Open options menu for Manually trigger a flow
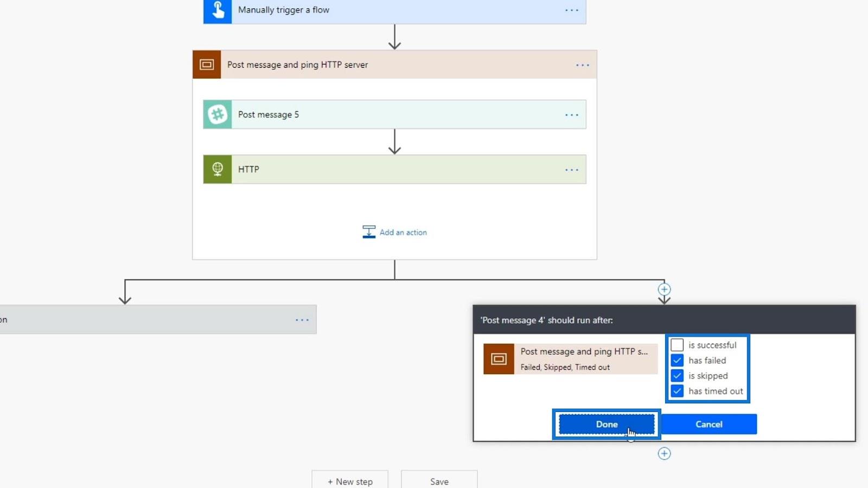Image resolution: width=868 pixels, height=488 pixels. coord(572,10)
